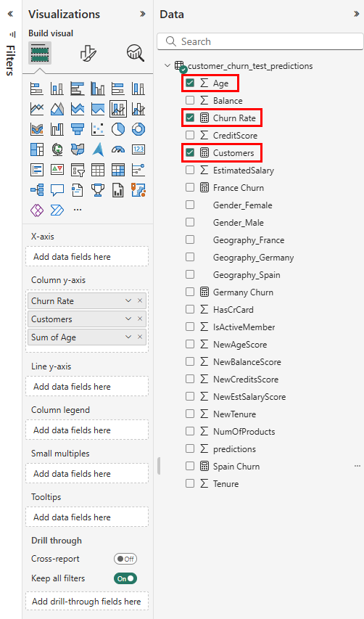This screenshot has height=619, width=364.
Task: Select the pie chart visual icon
Action: [x=118, y=128]
